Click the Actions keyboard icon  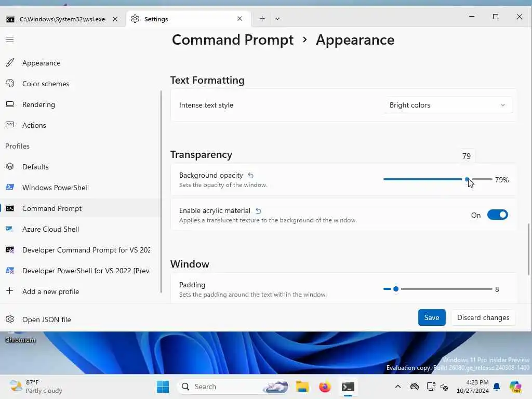click(10, 125)
